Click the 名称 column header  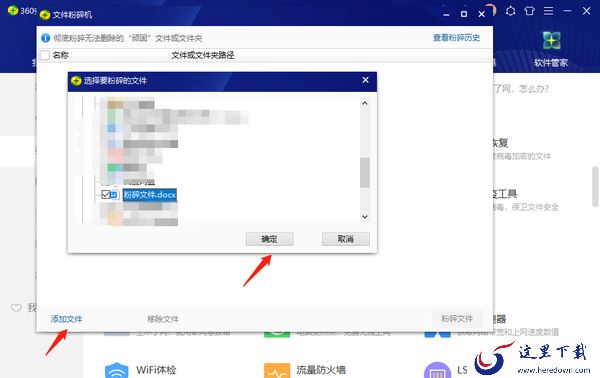point(60,55)
